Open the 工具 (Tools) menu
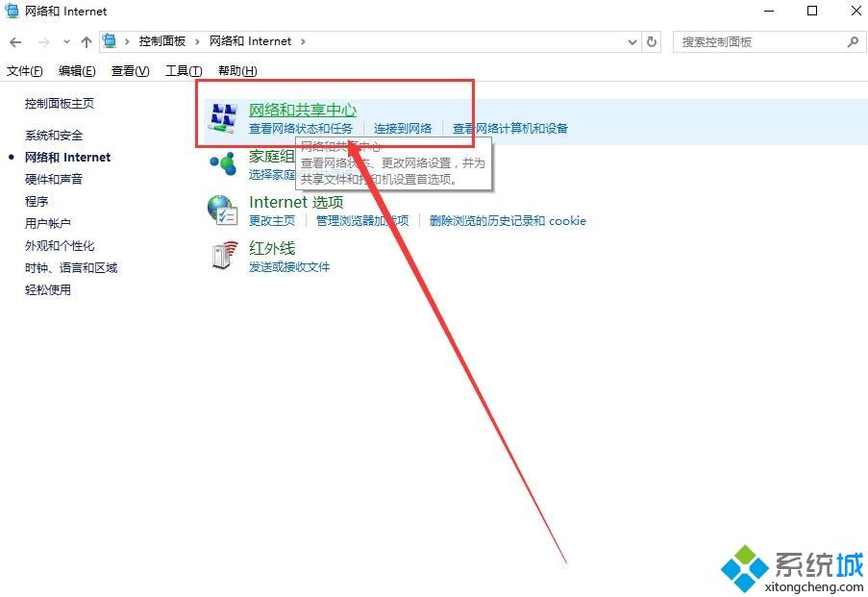868x597 pixels. pyautogui.click(x=183, y=70)
